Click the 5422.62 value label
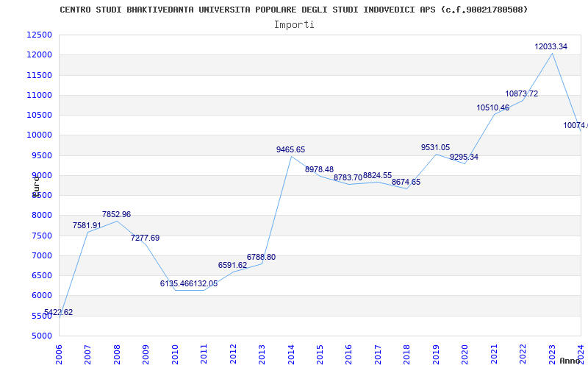The height and width of the screenshot is (368, 588). pyautogui.click(x=59, y=312)
